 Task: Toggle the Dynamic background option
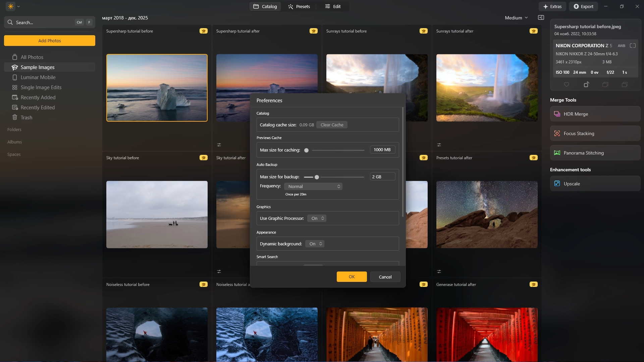point(315,244)
